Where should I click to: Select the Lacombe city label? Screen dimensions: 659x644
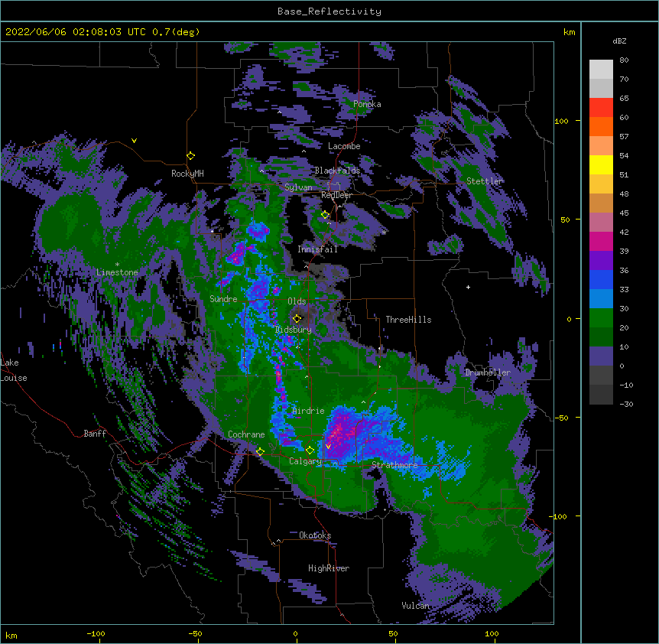point(344,146)
